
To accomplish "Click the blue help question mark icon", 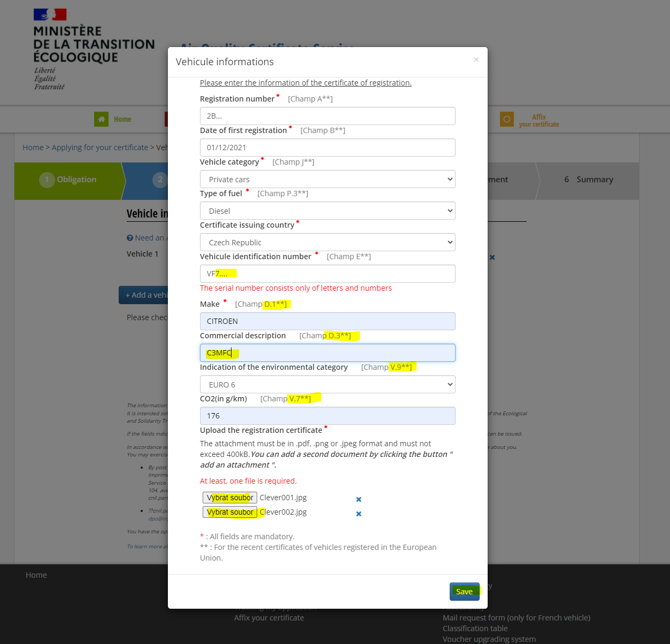I will 130,238.
